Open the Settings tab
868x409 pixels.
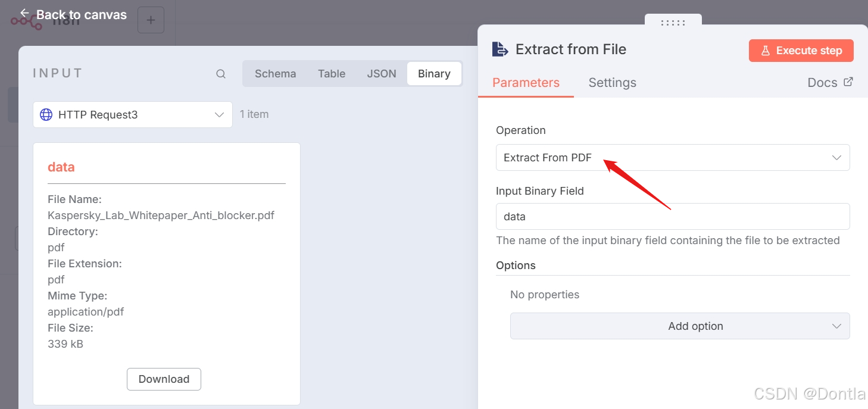[612, 83]
